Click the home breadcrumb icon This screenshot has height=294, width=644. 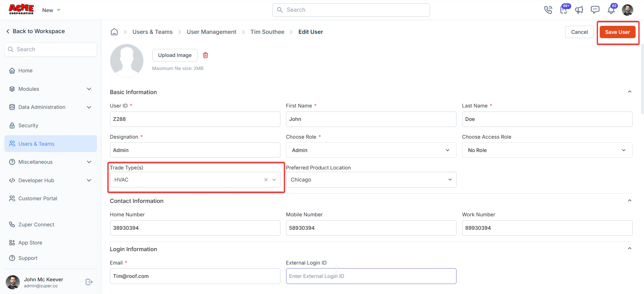pyautogui.click(x=114, y=32)
